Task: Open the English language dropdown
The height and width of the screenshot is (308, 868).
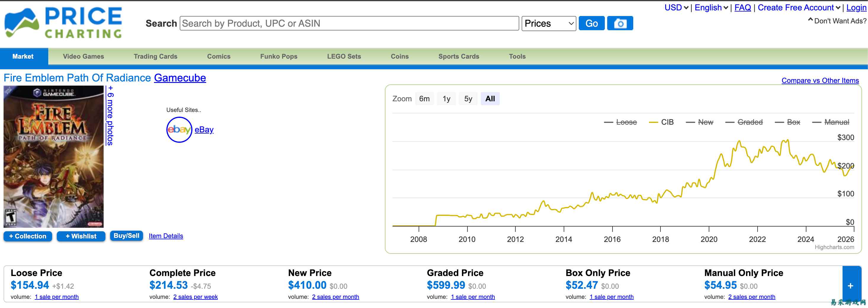Action: [711, 8]
